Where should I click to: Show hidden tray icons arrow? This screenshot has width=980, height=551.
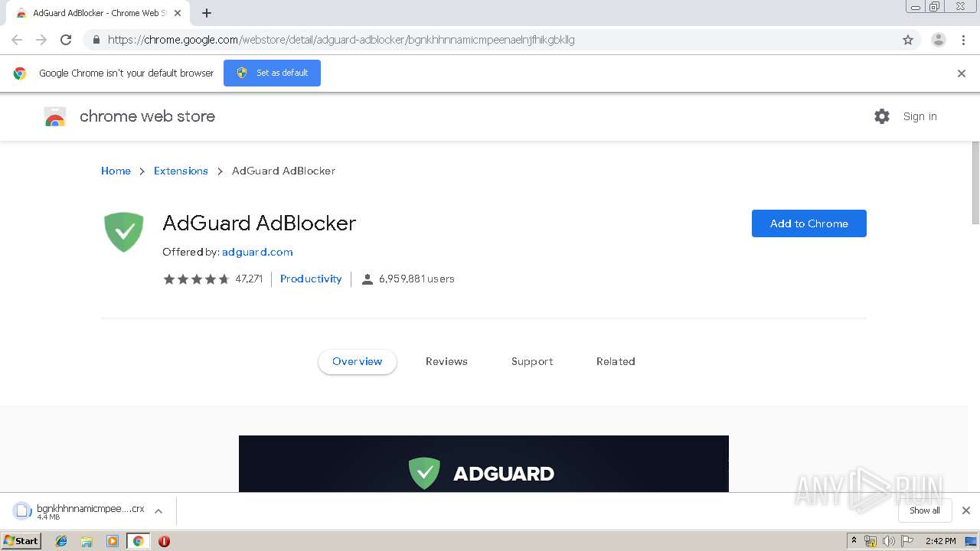(854, 541)
